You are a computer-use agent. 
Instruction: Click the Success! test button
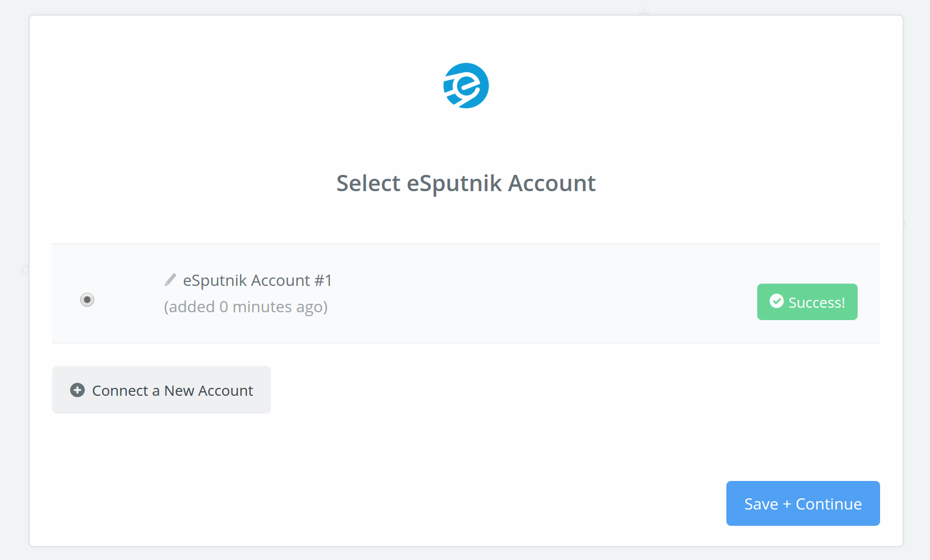[807, 302]
